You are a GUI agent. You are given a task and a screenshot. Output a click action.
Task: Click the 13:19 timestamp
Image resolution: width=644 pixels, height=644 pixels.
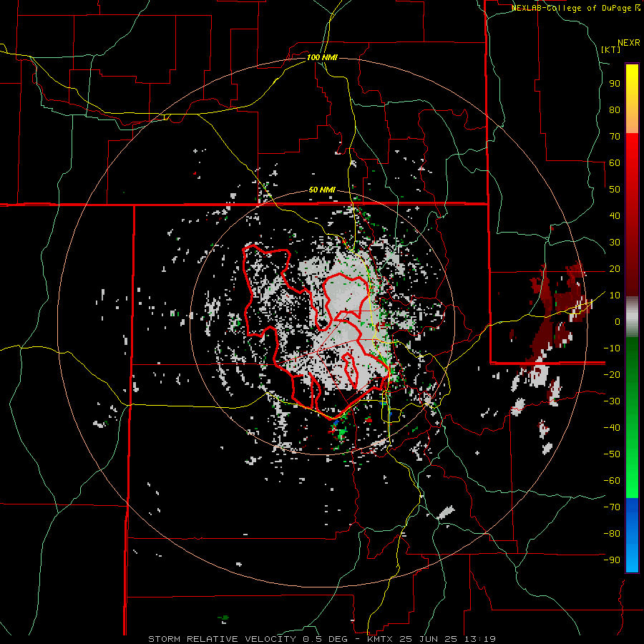coord(481,639)
